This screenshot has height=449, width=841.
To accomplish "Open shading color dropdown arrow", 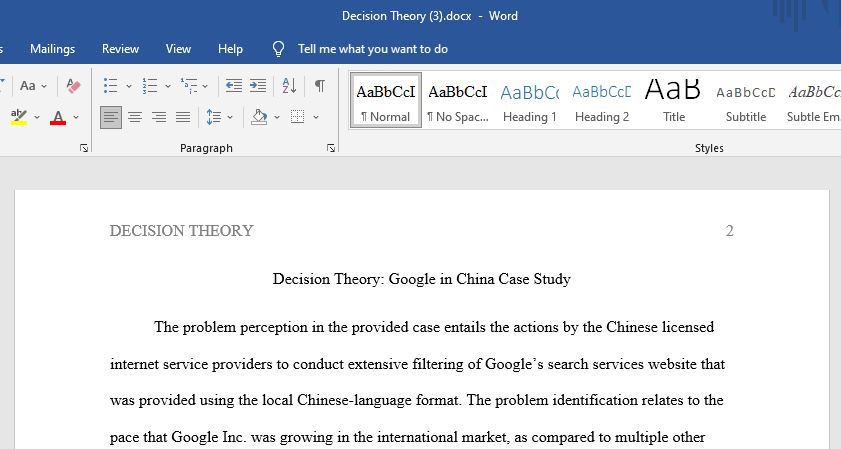I will (x=277, y=117).
